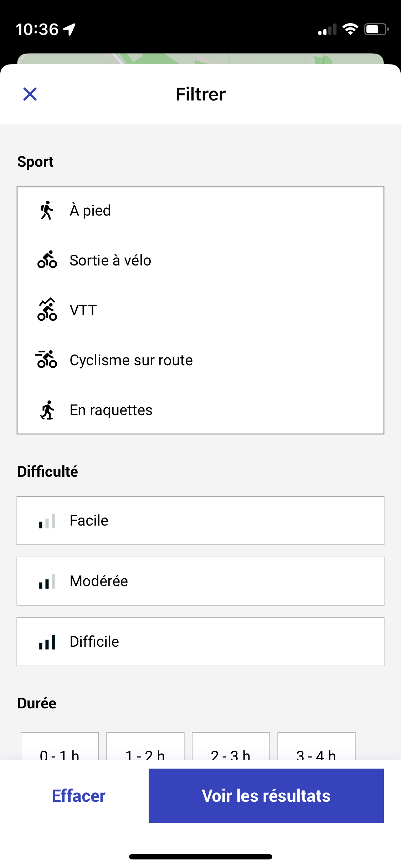Select Cyclisme sur route text
Image resolution: width=401 pixels, height=868 pixels.
pyautogui.click(x=131, y=360)
